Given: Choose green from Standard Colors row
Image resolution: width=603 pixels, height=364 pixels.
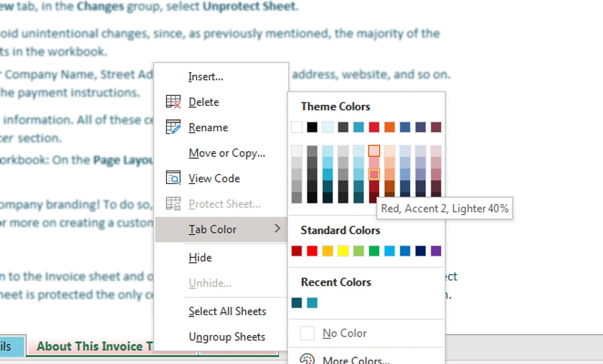Looking at the screenshot, I should [x=374, y=252].
